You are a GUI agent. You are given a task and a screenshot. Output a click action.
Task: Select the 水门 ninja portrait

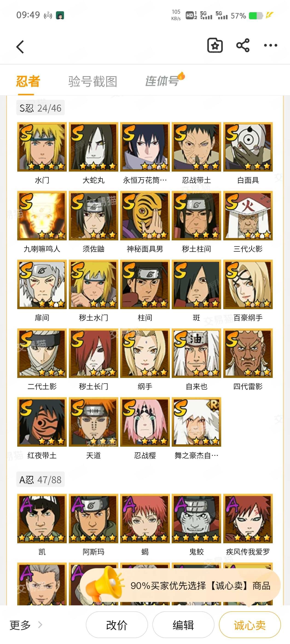[x=42, y=147]
